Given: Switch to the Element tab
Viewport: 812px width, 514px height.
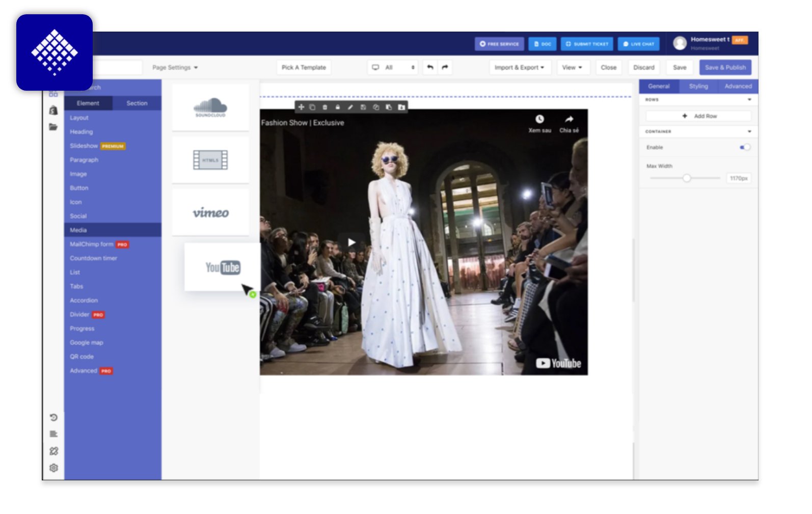Looking at the screenshot, I should [88, 103].
